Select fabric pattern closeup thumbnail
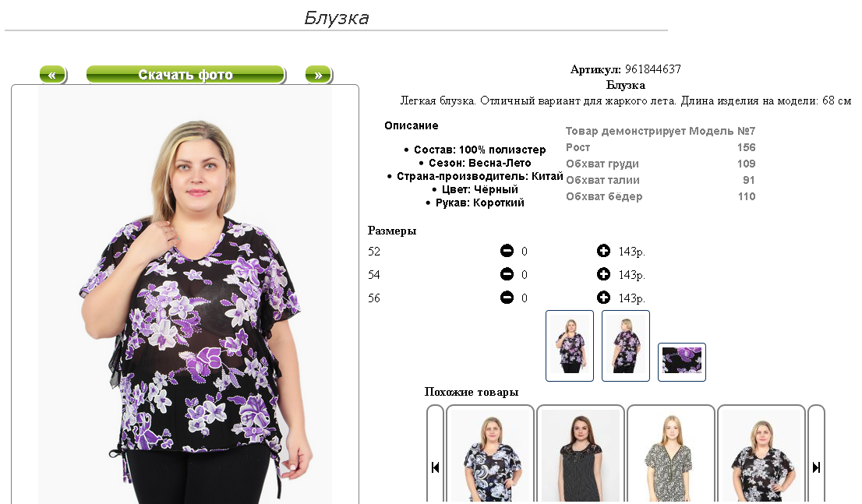This screenshot has width=862, height=504. pyautogui.click(x=682, y=362)
